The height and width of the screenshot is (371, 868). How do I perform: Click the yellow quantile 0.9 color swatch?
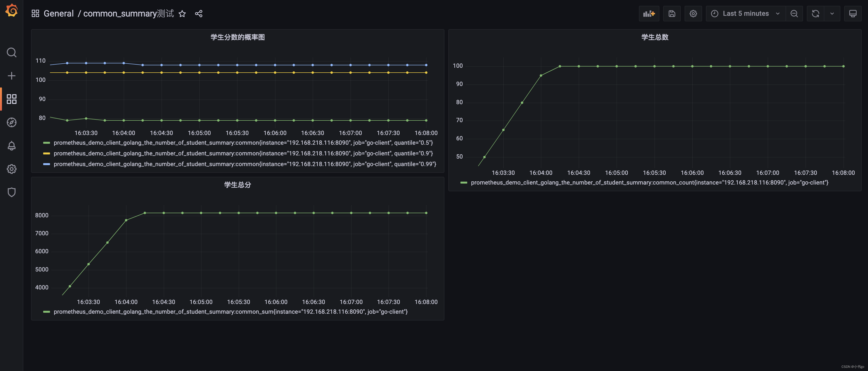tap(47, 153)
